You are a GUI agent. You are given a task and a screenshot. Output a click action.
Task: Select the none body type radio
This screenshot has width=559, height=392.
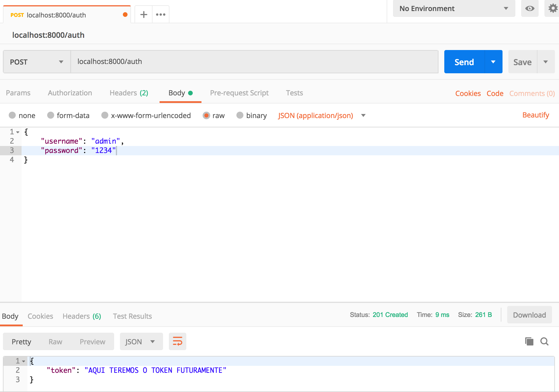coord(12,115)
